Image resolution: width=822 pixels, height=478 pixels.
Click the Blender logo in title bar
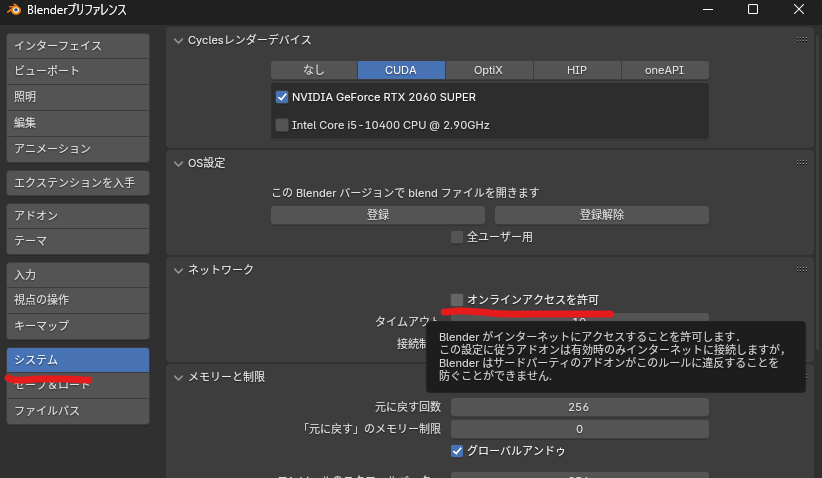(x=13, y=9)
